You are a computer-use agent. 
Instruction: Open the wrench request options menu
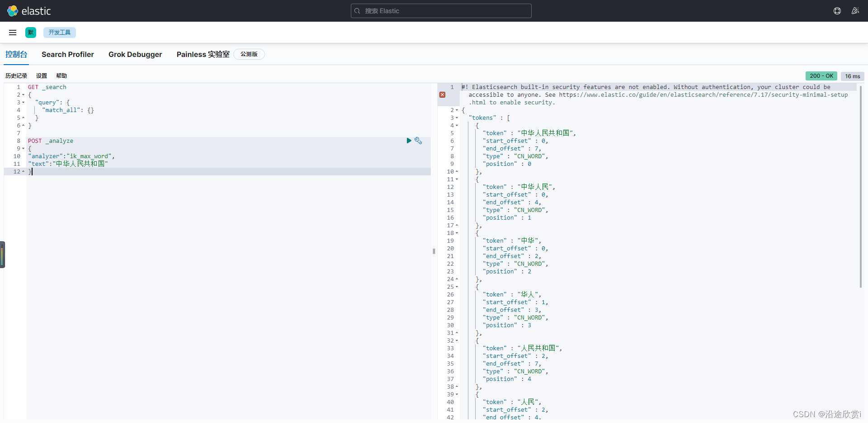tap(418, 141)
